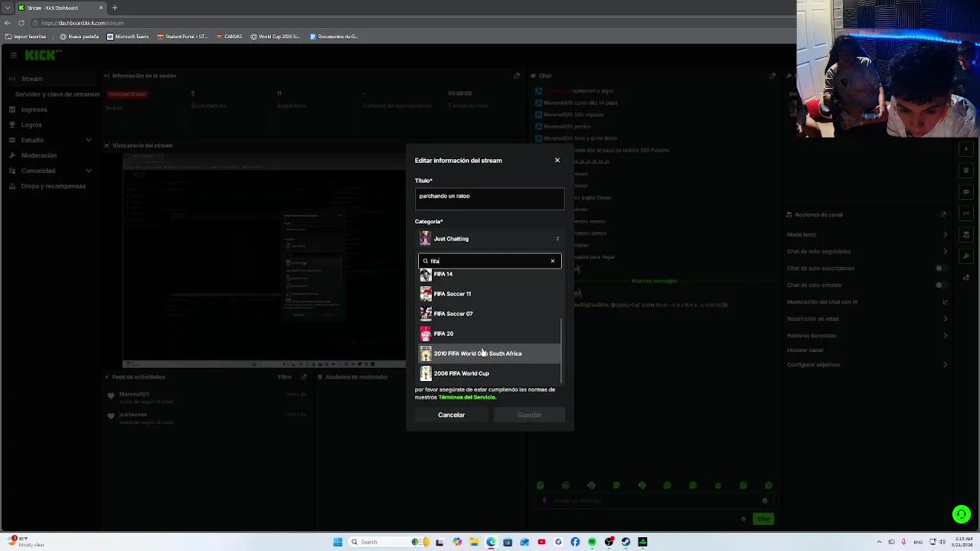
Task: Click the heart icon beside MorenoDj11
Action: click(111, 396)
